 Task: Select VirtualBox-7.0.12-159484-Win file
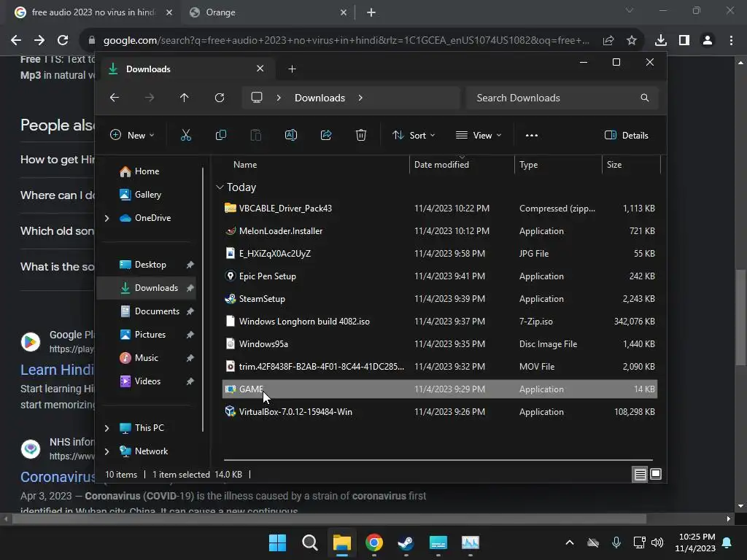tap(439, 412)
